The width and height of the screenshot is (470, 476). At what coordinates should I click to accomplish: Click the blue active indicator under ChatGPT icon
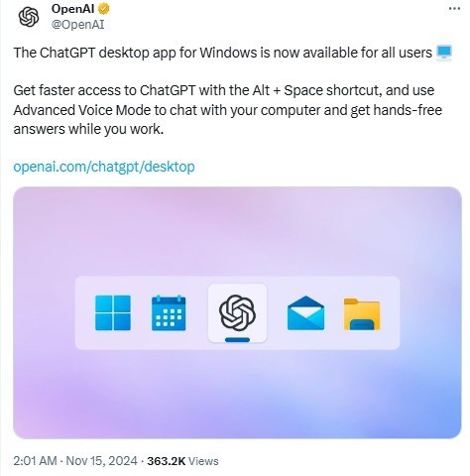point(237,340)
